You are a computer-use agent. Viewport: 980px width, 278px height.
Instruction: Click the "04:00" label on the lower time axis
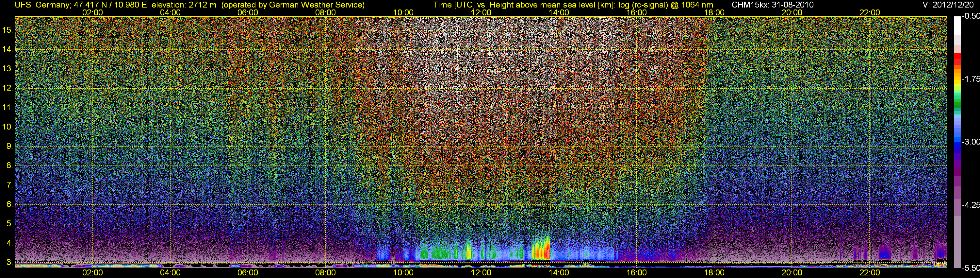[x=170, y=273]
